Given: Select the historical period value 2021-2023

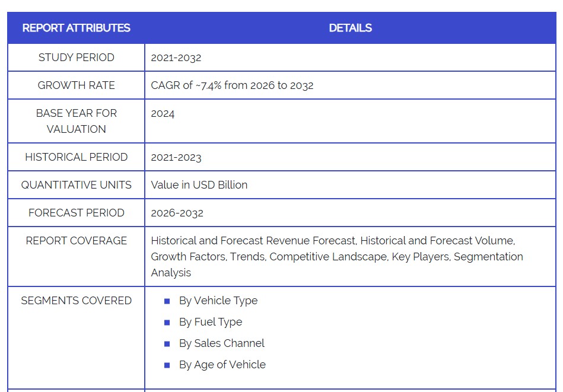Looking at the screenshot, I should 176,157.
